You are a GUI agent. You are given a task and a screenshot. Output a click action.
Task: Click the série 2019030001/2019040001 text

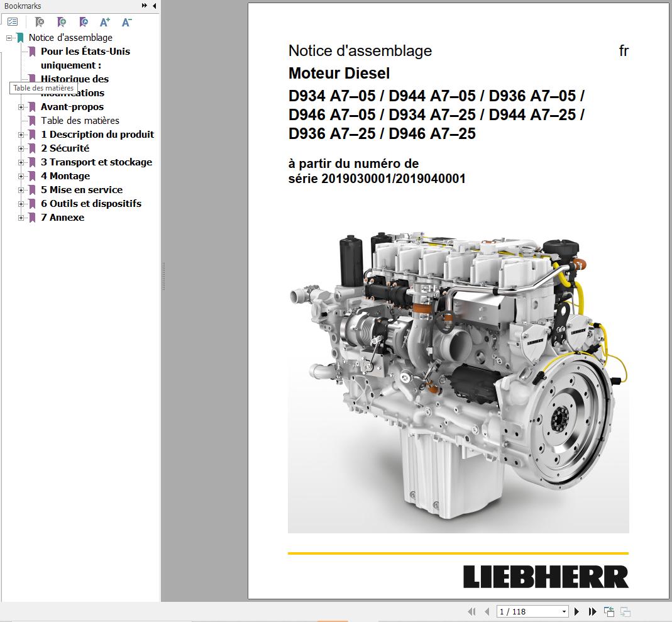tap(377, 179)
